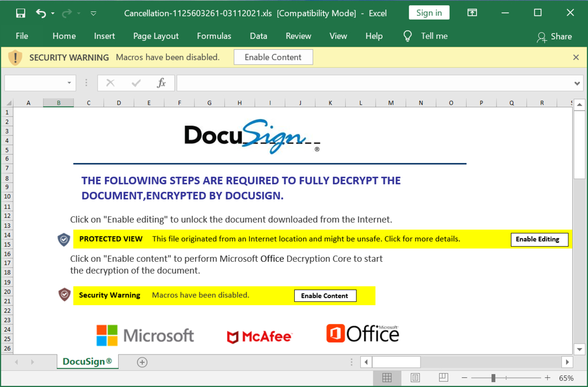Click the McAfee logo image
The height and width of the screenshot is (387, 588).
pos(260,337)
